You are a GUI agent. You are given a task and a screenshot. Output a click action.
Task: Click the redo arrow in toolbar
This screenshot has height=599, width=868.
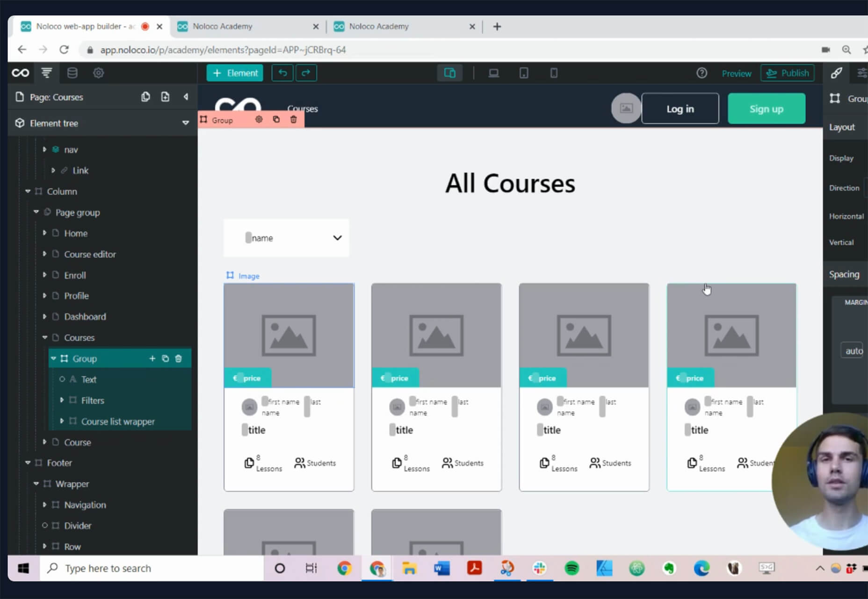(x=306, y=73)
